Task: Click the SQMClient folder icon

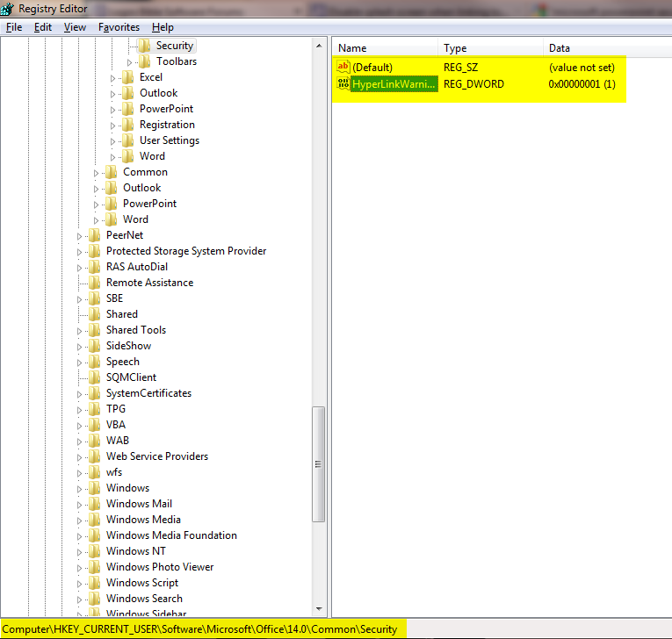Action: pos(94,377)
